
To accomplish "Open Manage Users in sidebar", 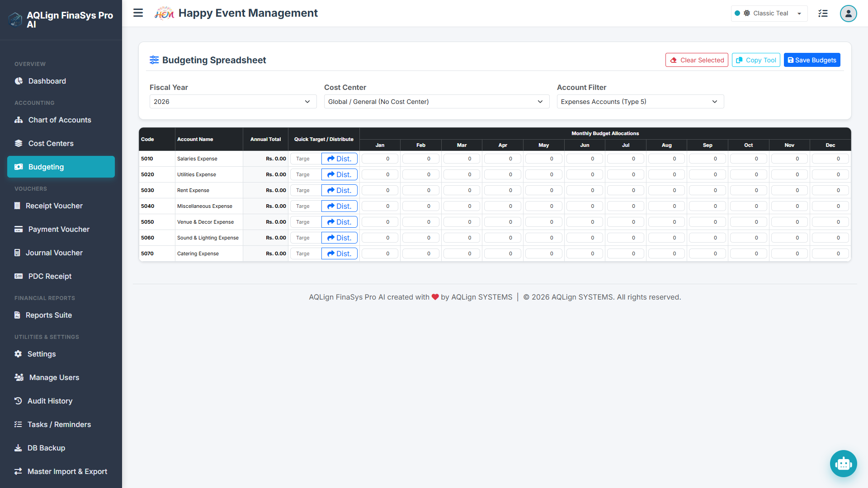I will (x=61, y=377).
